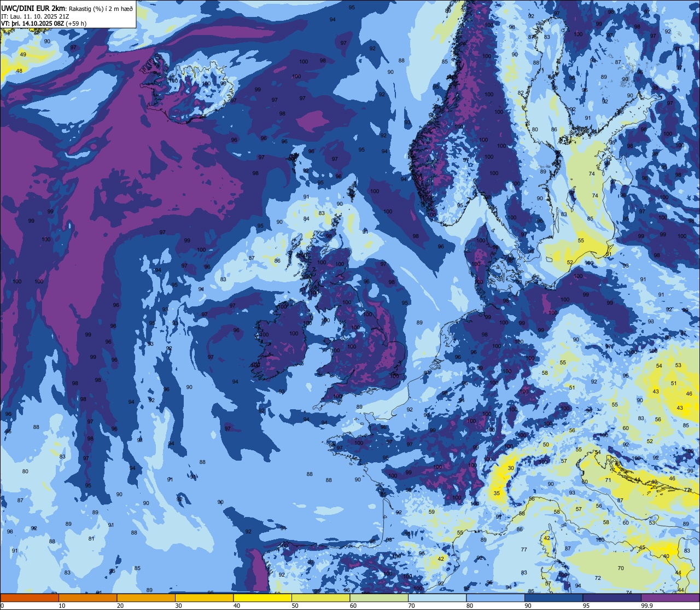Viewport: 700px width, 610px height.
Task: Click the map title 'UWC/DINI EUR 2km'
Action: [33, 8]
